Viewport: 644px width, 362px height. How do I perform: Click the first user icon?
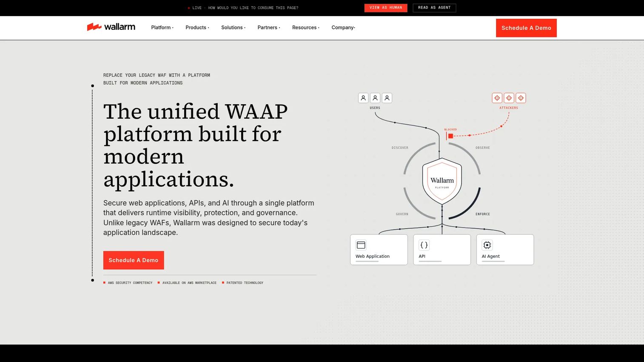pyautogui.click(x=363, y=98)
